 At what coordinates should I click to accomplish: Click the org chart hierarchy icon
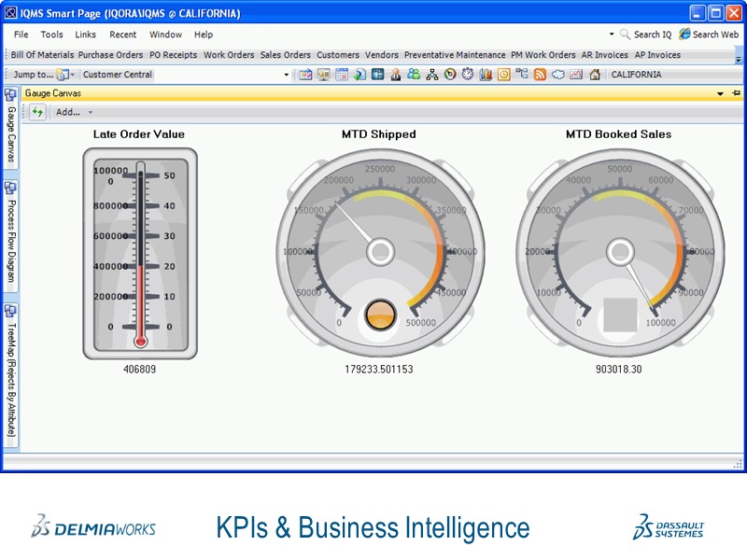pyautogui.click(x=431, y=75)
